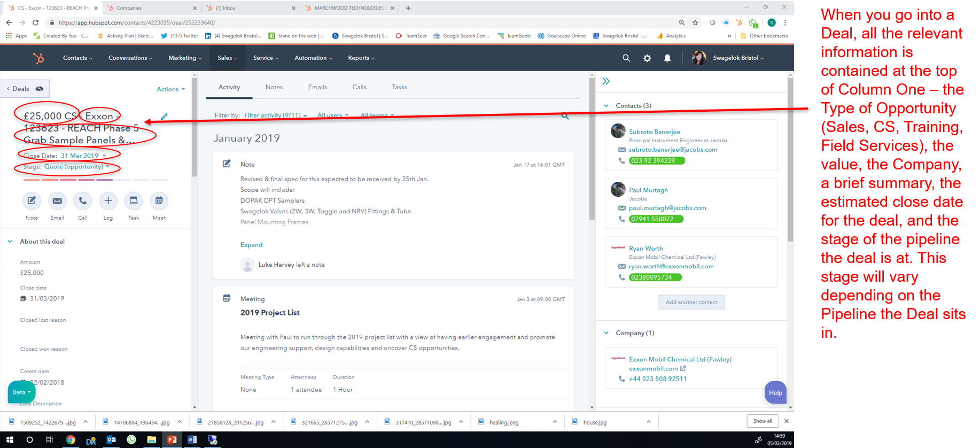Switch to the Emails tab
980x448 pixels.
317,87
